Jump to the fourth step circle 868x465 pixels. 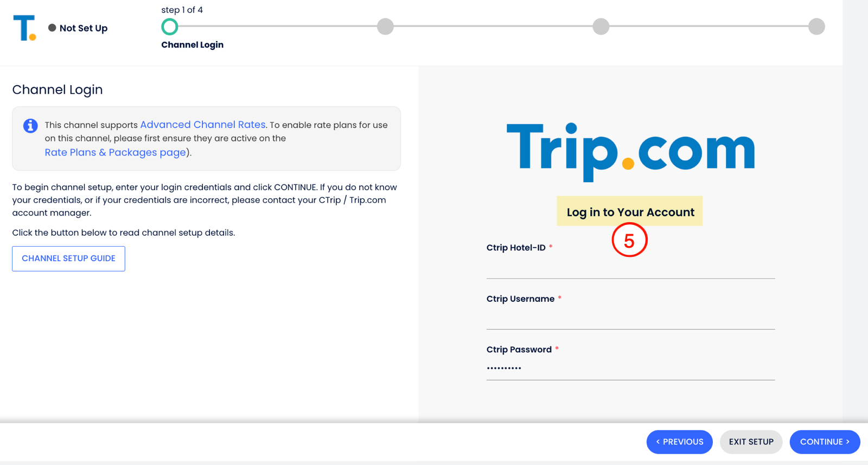tap(816, 27)
